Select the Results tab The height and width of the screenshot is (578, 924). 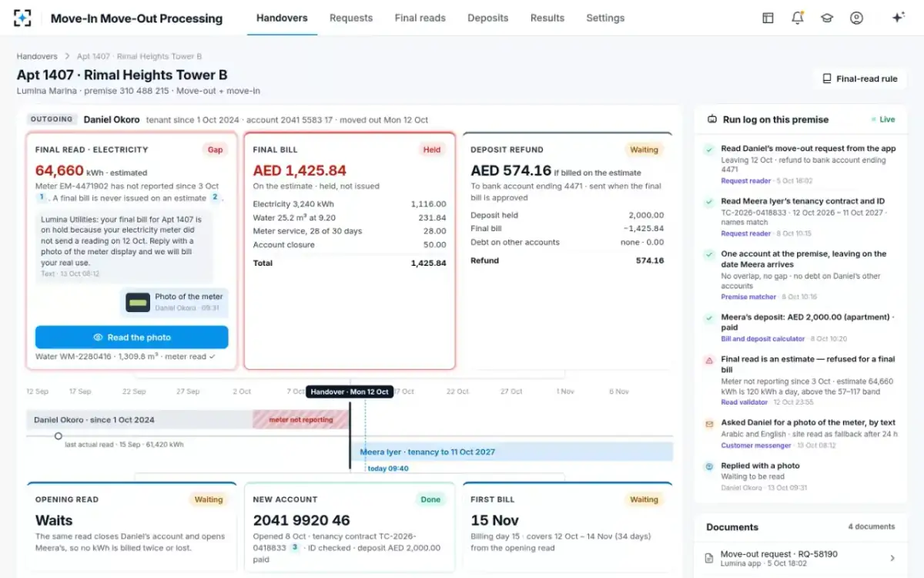click(x=547, y=18)
